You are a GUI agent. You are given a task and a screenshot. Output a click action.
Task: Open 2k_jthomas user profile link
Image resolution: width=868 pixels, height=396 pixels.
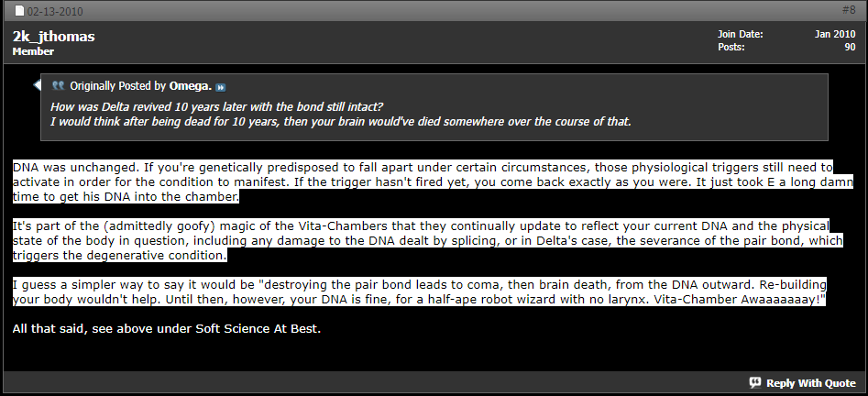click(x=54, y=37)
